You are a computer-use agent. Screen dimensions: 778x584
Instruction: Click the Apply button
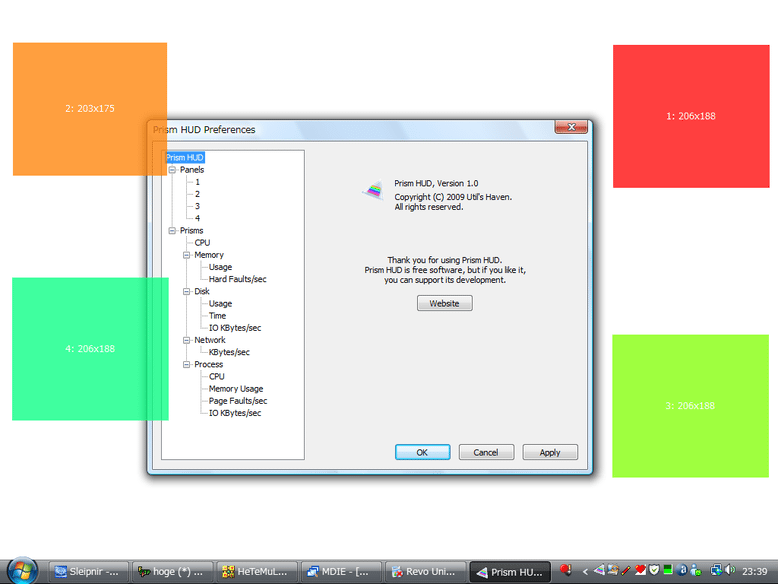pyautogui.click(x=550, y=452)
